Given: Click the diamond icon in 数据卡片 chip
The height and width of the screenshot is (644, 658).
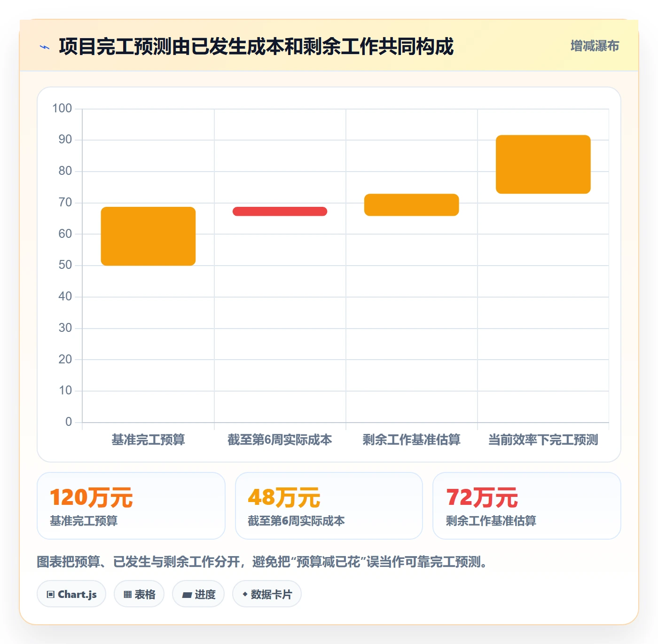Looking at the screenshot, I should point(245,594).
